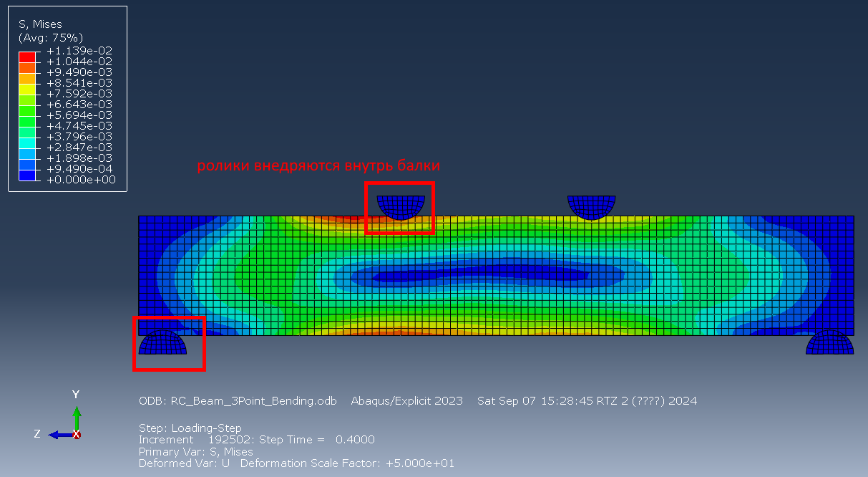Select the upper left loading roller mesh
Screen dimensions: 868x477
401,207
